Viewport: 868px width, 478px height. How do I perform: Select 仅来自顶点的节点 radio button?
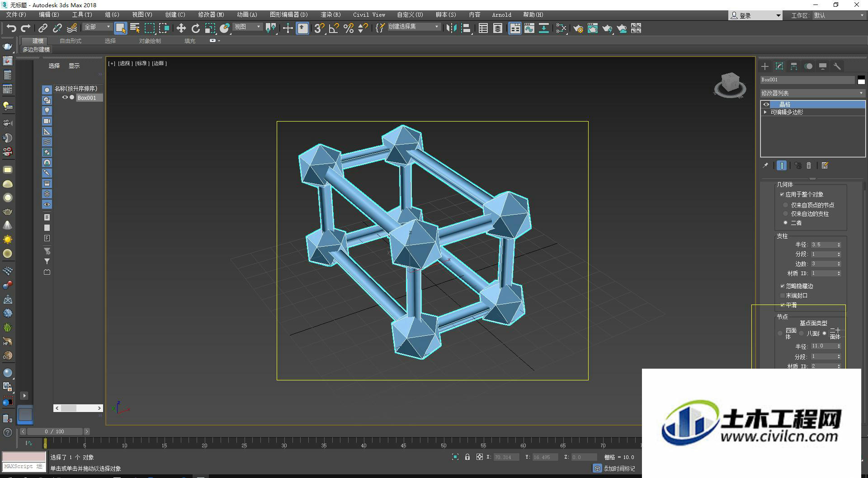pyautogui.click(x=786, y=205)
